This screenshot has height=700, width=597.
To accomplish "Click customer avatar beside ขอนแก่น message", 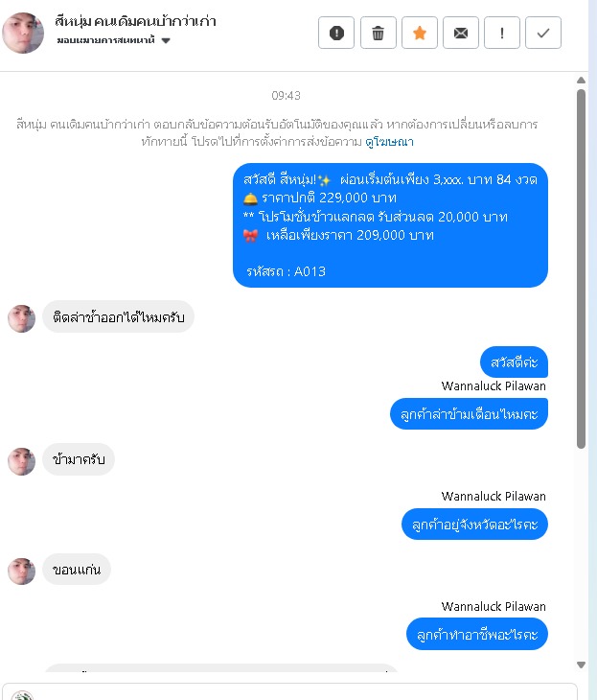I will pos(21,571).
